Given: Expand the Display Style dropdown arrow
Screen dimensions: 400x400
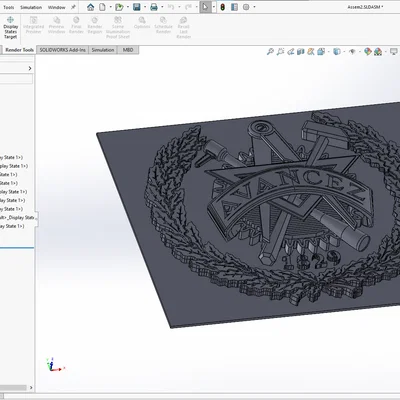Looking at the screenshot, I should click(x=344, y=52).
